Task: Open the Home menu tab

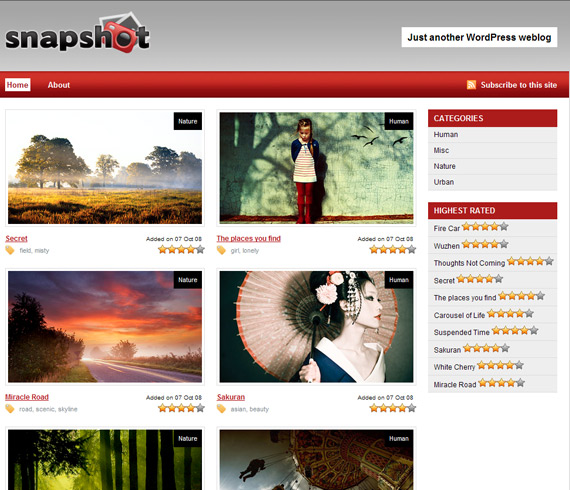Action: point(17,85)
